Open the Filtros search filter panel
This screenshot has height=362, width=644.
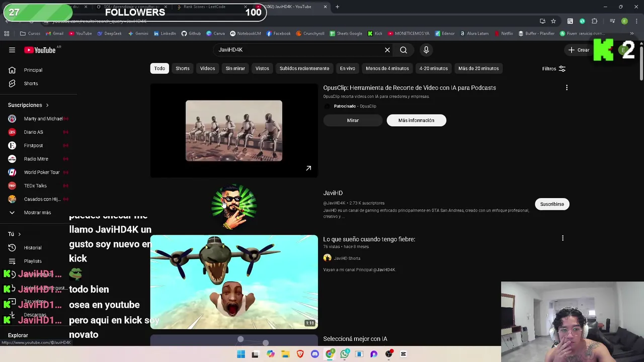pyautogui.click(x=553, y=68)
